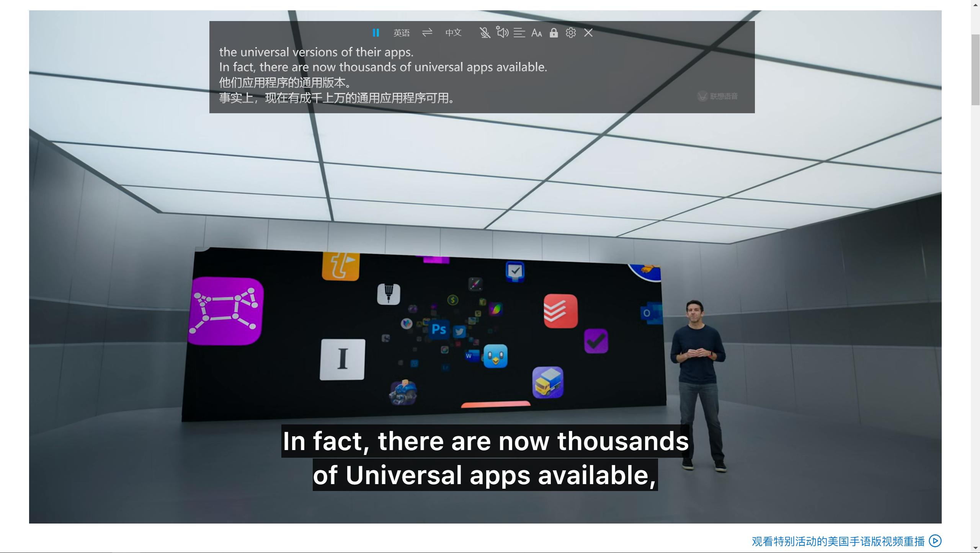
Task: Open speaker audio source settings
Action: (502, 33)
